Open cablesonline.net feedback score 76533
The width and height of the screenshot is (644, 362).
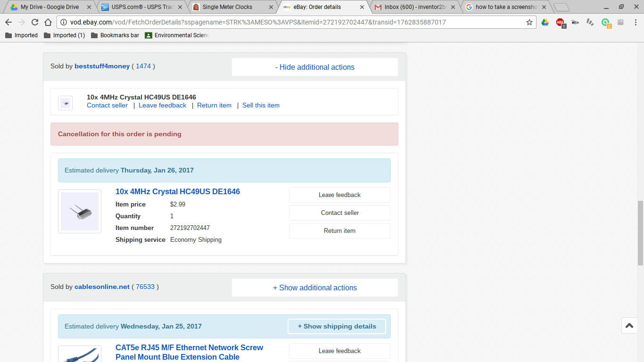point(145,287)
